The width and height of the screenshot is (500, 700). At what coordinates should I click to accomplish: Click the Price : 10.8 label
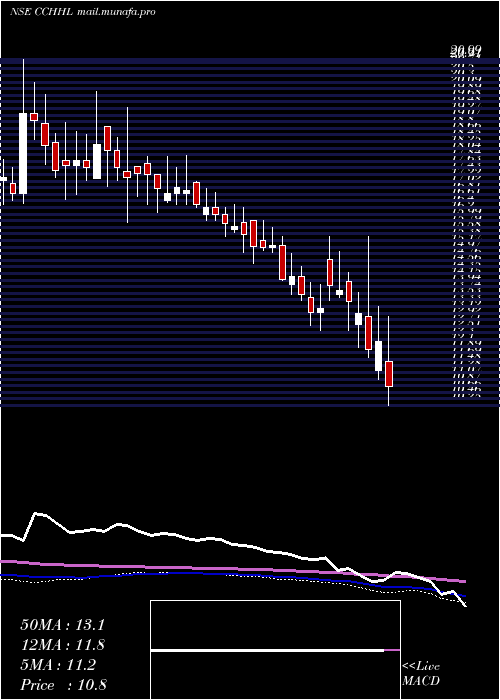coord(63,685)
